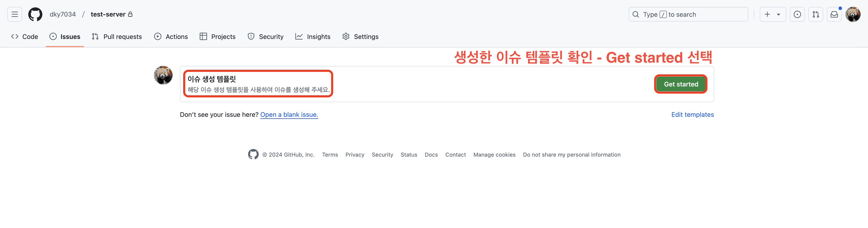This screenshot has height=228, width=868.
Task: Open the Security tab
Action: point(265,36)
